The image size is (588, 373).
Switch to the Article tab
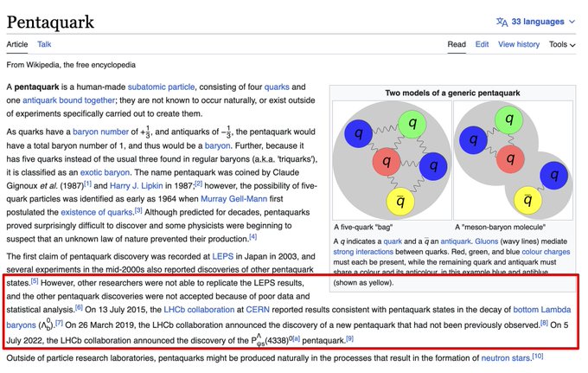click(17, 44)
